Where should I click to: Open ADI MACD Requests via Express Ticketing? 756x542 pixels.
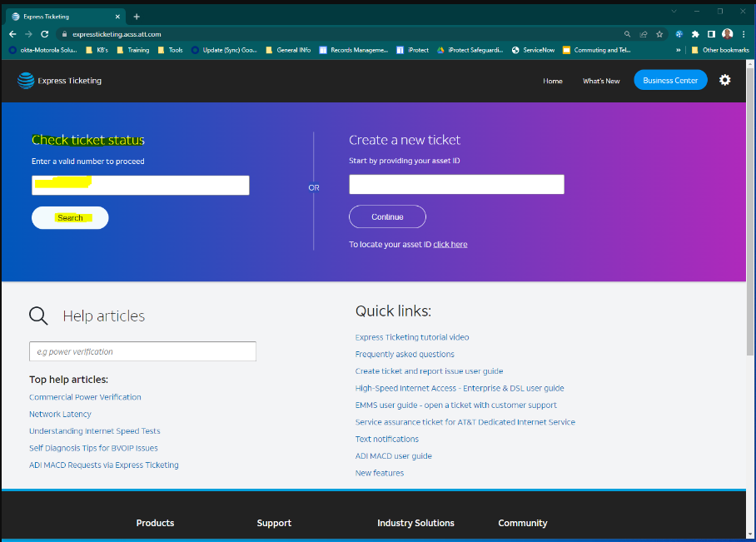tap(104, 465)
